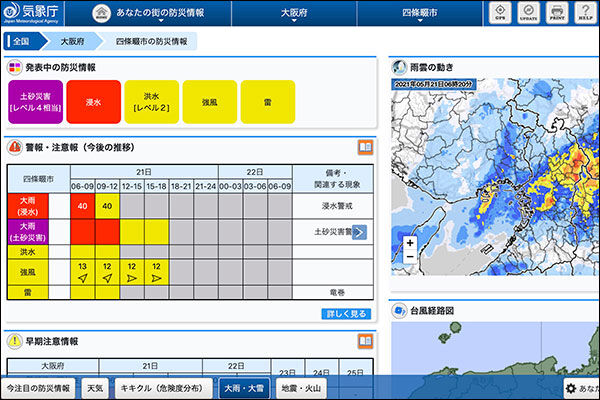
Task: Select the 四條畷市の防災情報 breadcrumb
Action: tap(152, 41)
